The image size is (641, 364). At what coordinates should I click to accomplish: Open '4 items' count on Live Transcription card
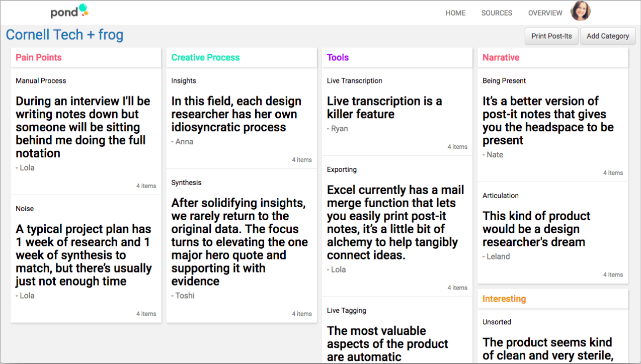coord(457,147)
